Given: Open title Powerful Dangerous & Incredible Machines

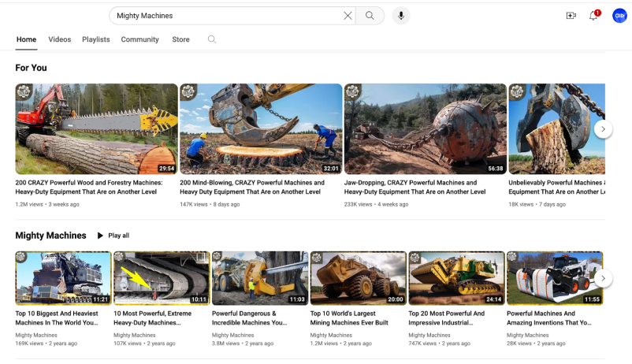Looking at the screenshot, I should coord(250,318).
